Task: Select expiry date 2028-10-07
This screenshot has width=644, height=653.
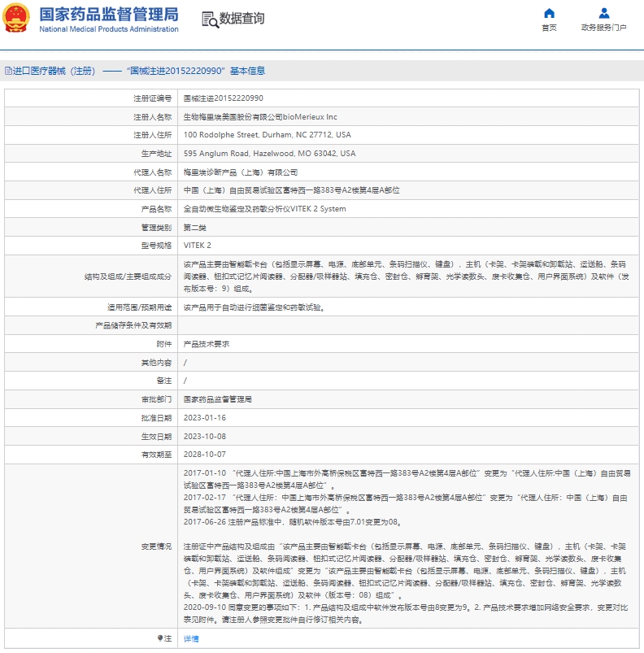Action: tap(205, 455)
